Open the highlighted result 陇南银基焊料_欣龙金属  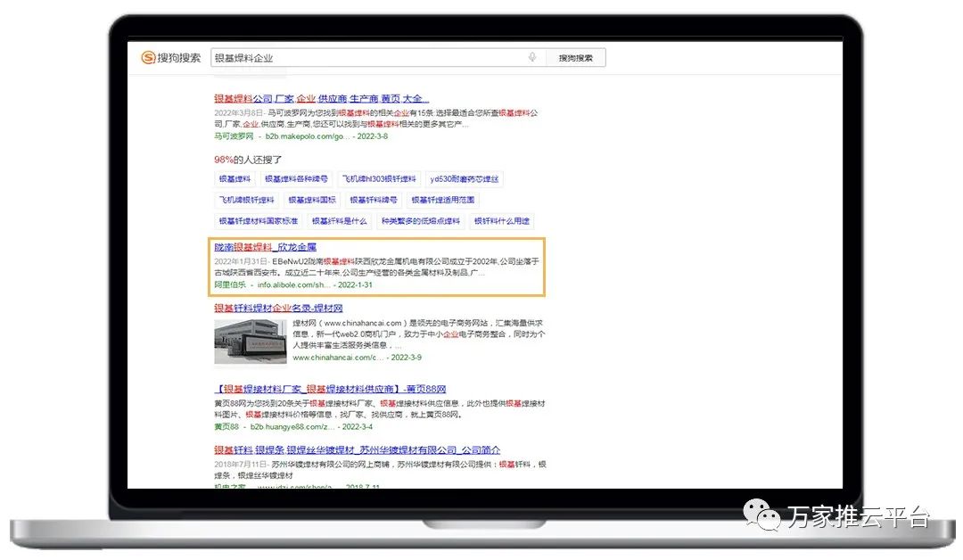[x=265, y=247]
